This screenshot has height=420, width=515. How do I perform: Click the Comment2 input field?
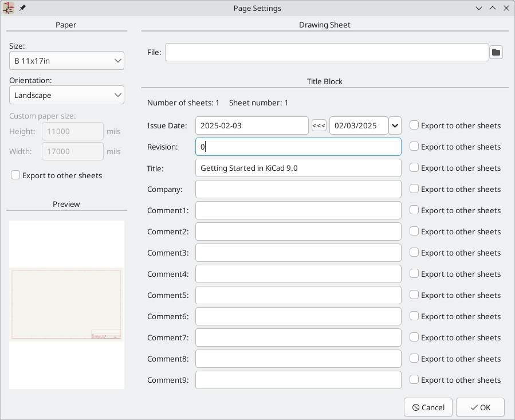click(298, 231)
